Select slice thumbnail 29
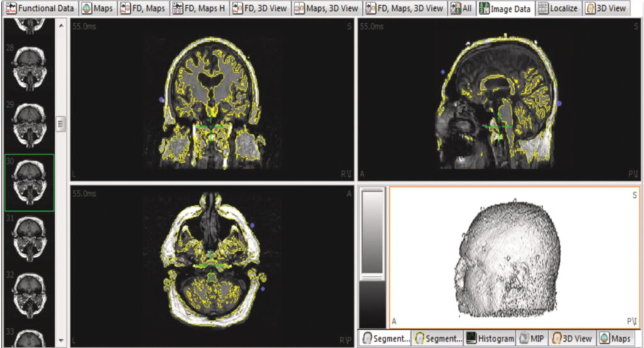This screenshot has width=644, height=348. pos(29,125)
